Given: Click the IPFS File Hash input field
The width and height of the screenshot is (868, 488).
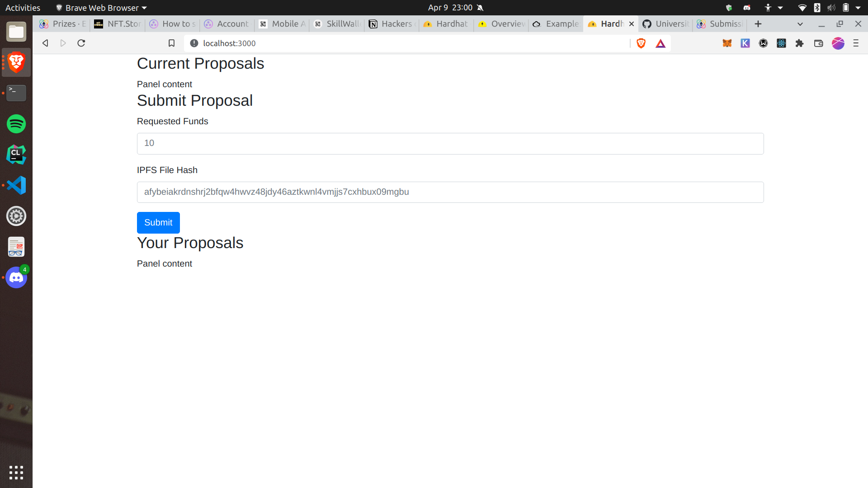Looking at the screenshot, I should pyautogui.click(x=450, y=192).
